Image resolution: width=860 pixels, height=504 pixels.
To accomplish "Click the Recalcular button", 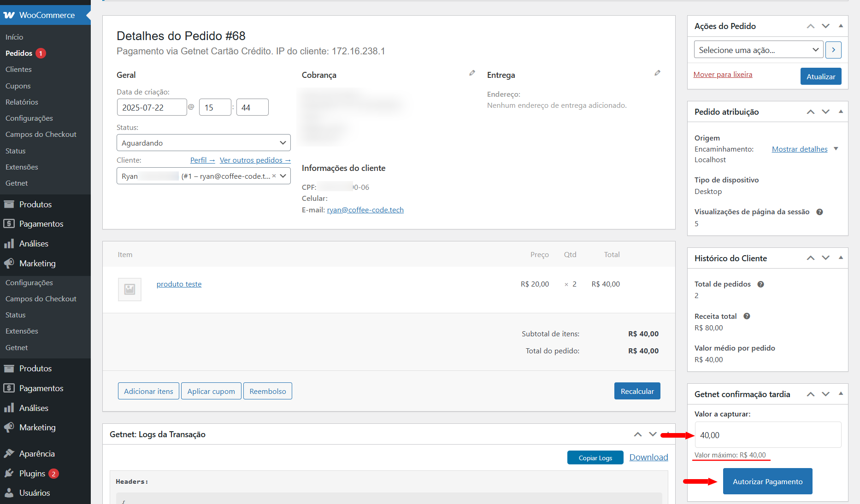I will [x=637, y=391].
